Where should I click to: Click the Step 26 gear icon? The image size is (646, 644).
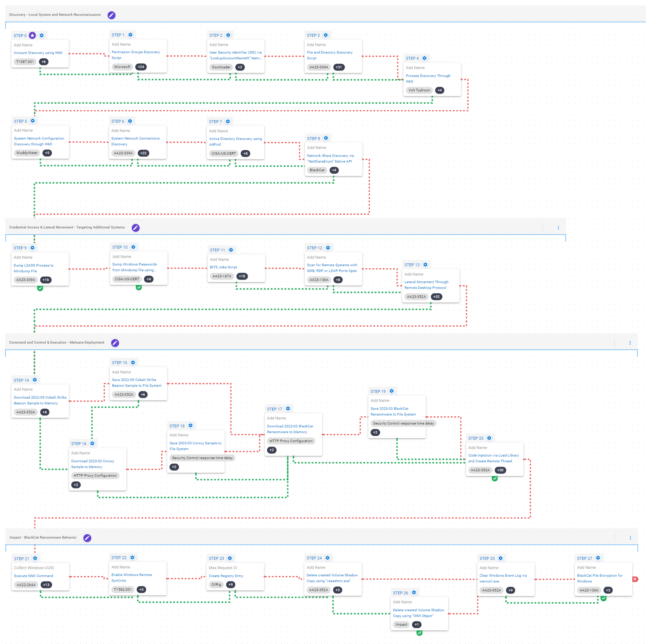tap(414, 593)
